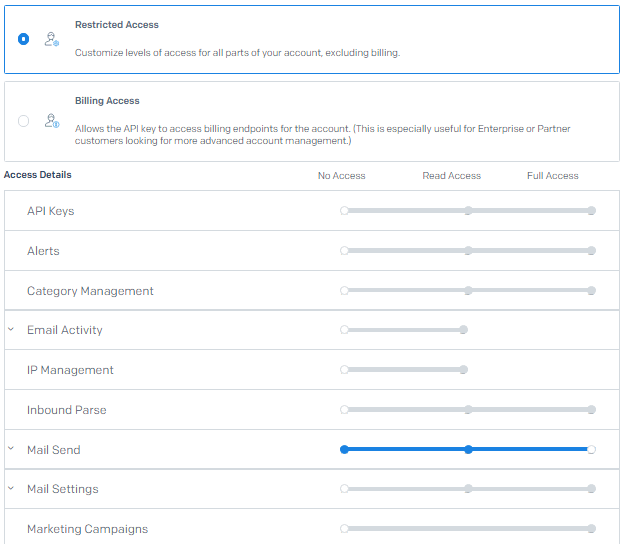The image size is (623, 544).
Task: Set Email Activity to Read Access
Action: click(x=463, y=330)
